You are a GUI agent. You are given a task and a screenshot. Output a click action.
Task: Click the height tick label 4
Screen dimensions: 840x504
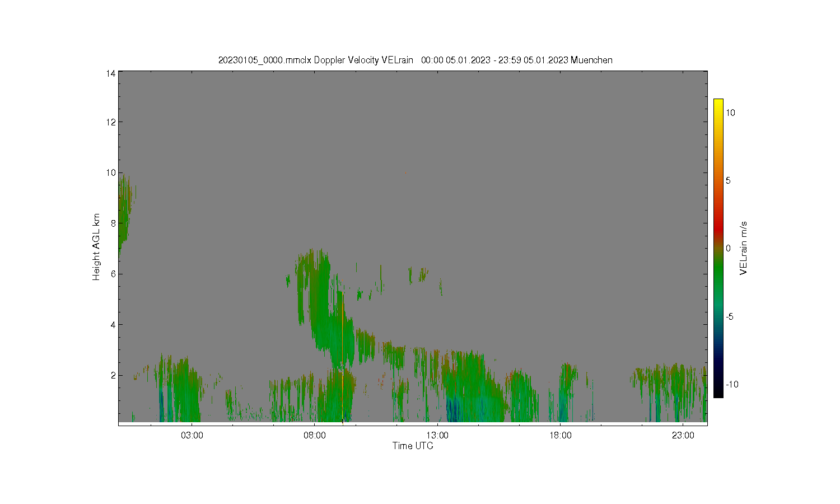click(x=113, y=324)
